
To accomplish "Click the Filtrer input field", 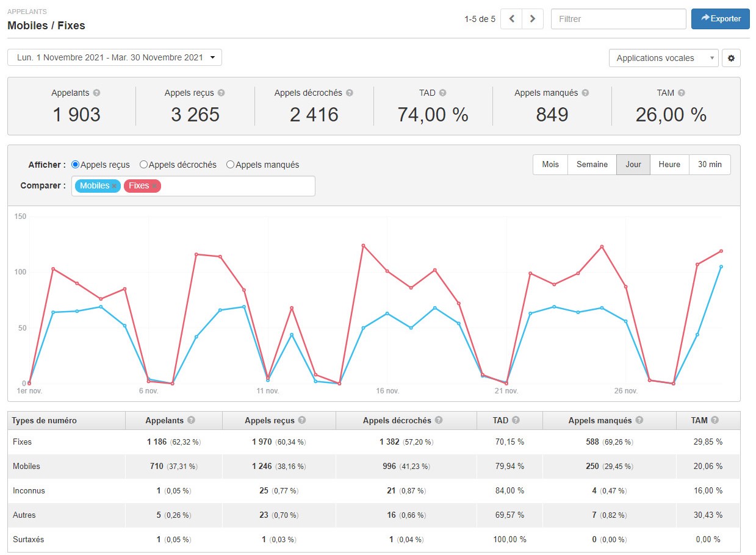I will 618,19.
